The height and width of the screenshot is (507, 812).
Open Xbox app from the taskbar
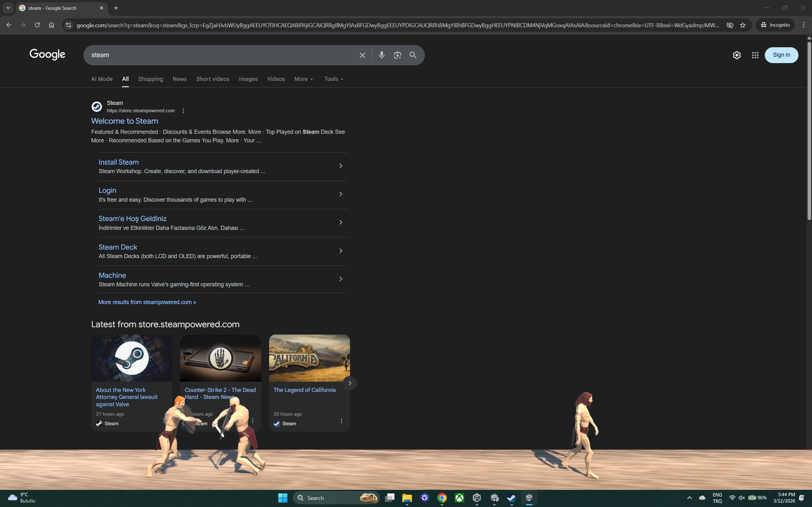pos(459,498)
